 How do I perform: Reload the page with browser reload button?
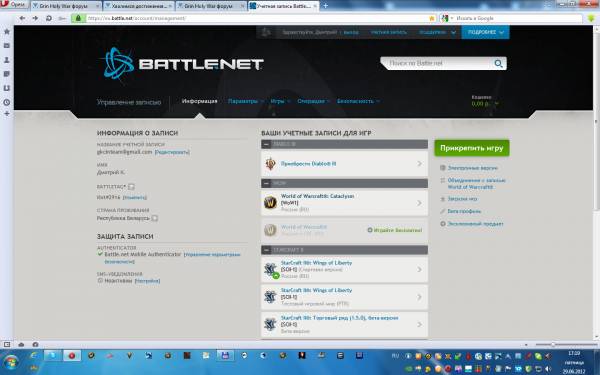tap(49, 18)
